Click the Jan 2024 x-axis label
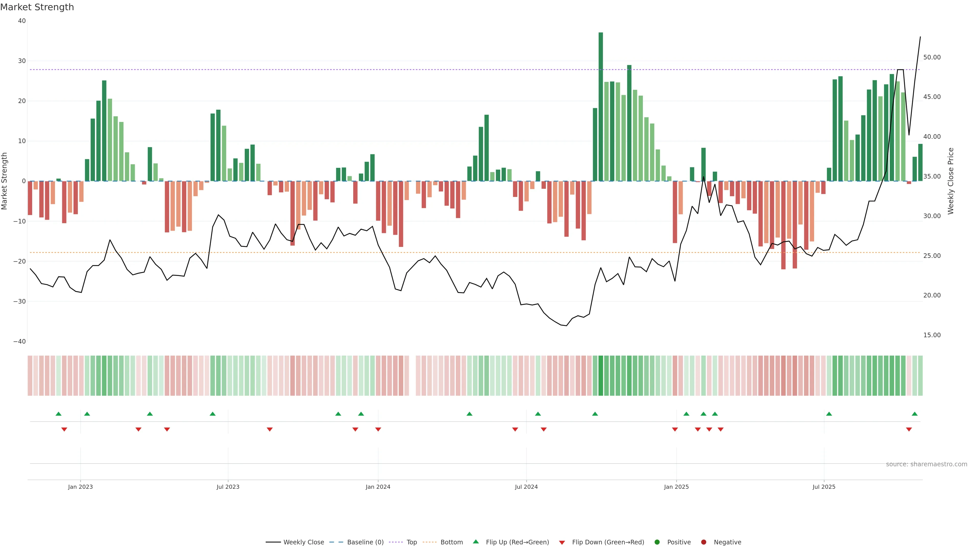The height and width of the screenshot is (551, 980). coord(378,487)
